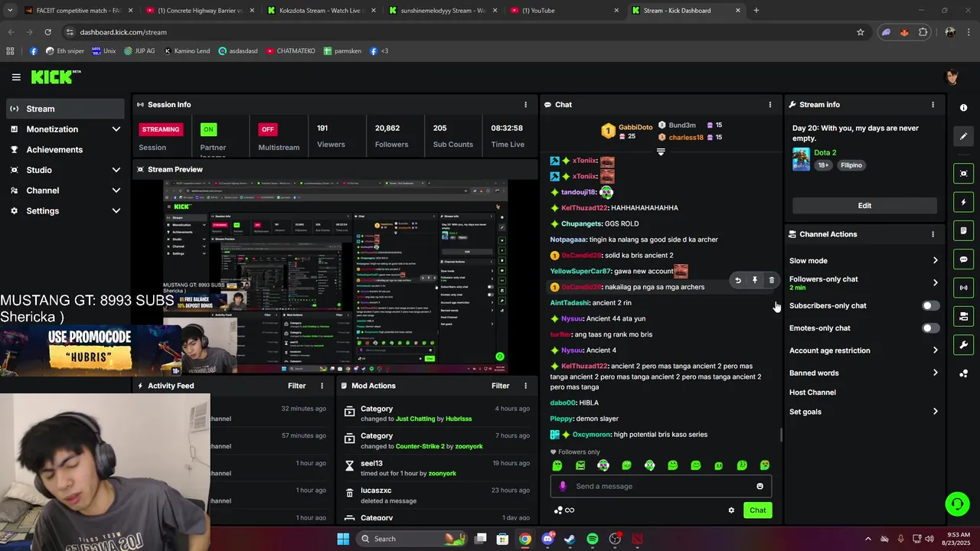Click the address bar showing dashboard.kick.com/stream
Viewport: 980px width, 551px height.
[459, 32]
